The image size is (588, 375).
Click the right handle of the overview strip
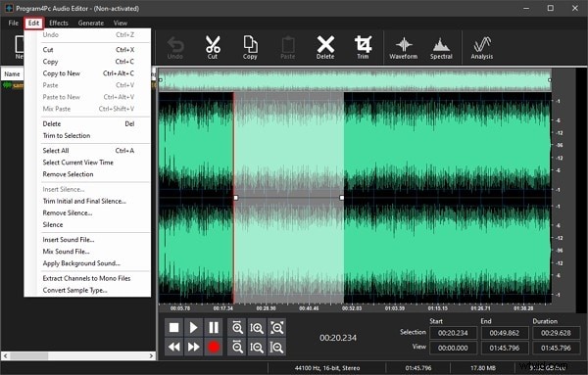coord(550,79)
